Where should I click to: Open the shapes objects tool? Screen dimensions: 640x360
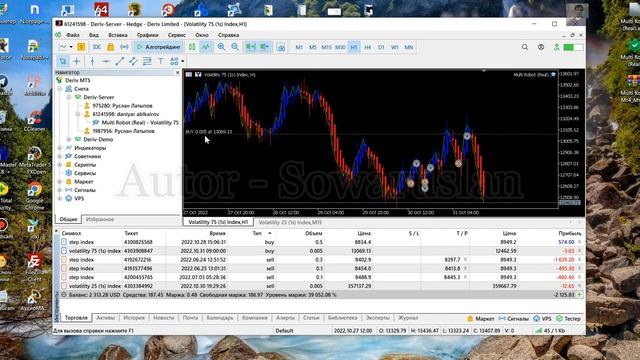174,61
